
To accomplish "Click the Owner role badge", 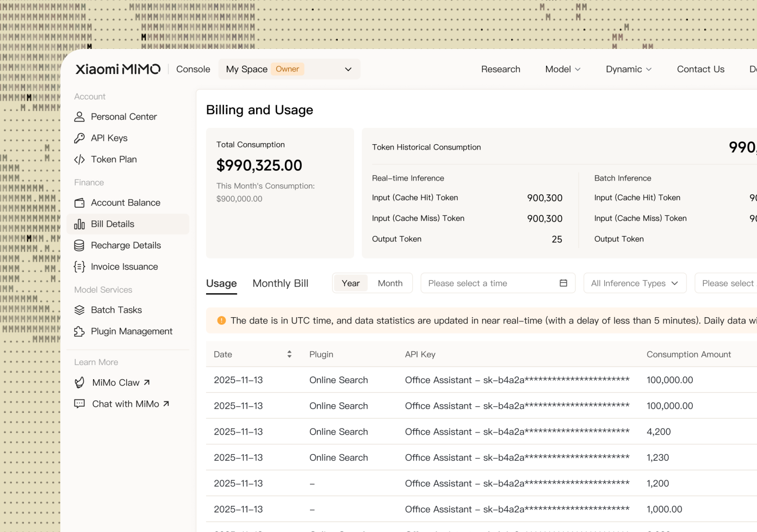I will pos(287,69).
